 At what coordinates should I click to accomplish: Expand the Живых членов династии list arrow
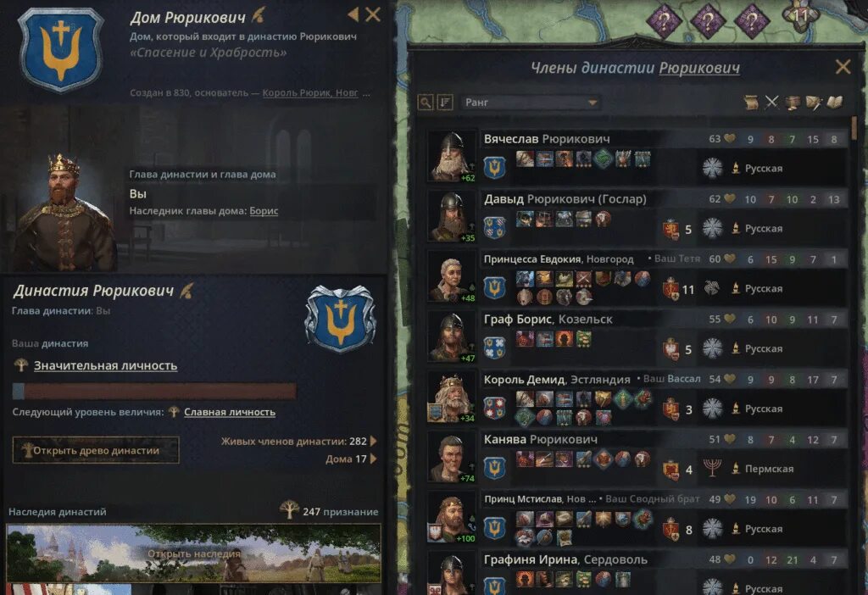374,441
